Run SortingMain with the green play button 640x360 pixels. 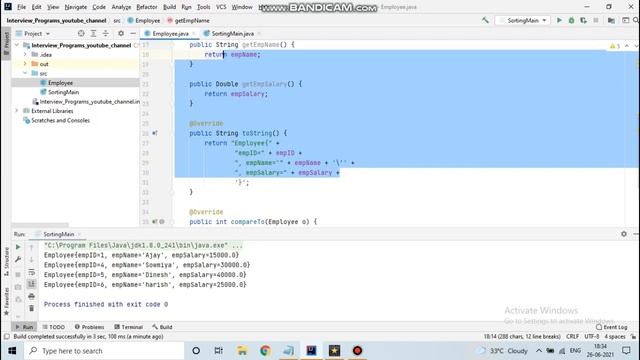[x=559, y=20]
